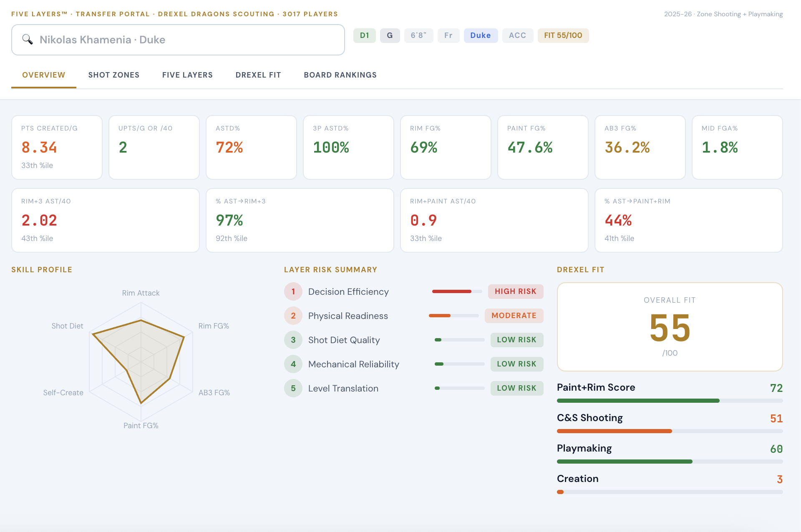The height and width of the screenshot is (532, 801).
Task: Open the RIM FG% 69% card
Action: coord(446,148)
